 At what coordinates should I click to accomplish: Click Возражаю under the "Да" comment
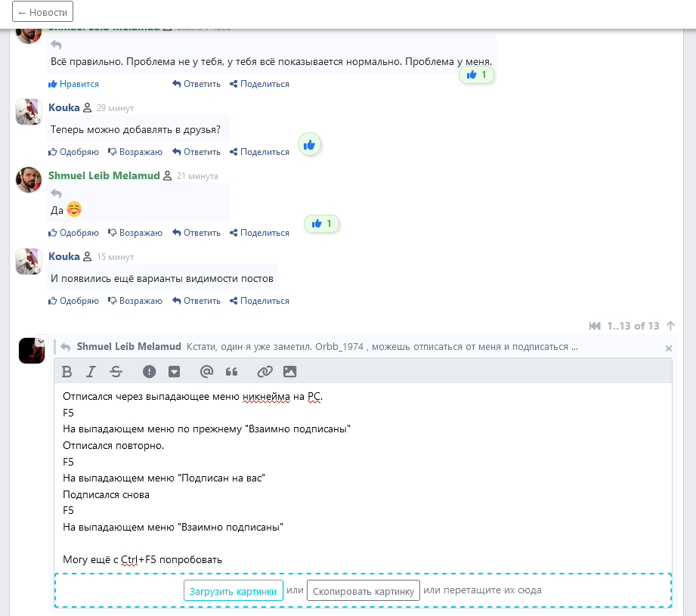click(135, 233)
